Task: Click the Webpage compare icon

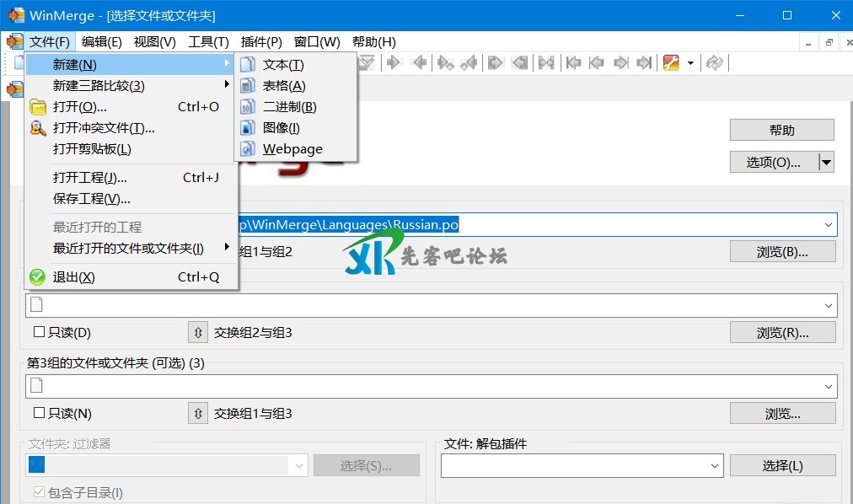Action: point(247,149)
